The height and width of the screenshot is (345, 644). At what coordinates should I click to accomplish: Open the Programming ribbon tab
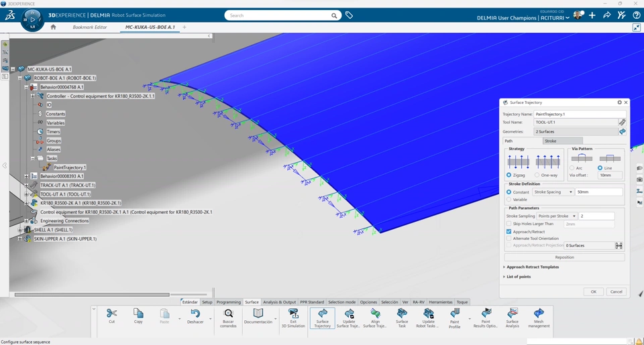click(228, 302)
